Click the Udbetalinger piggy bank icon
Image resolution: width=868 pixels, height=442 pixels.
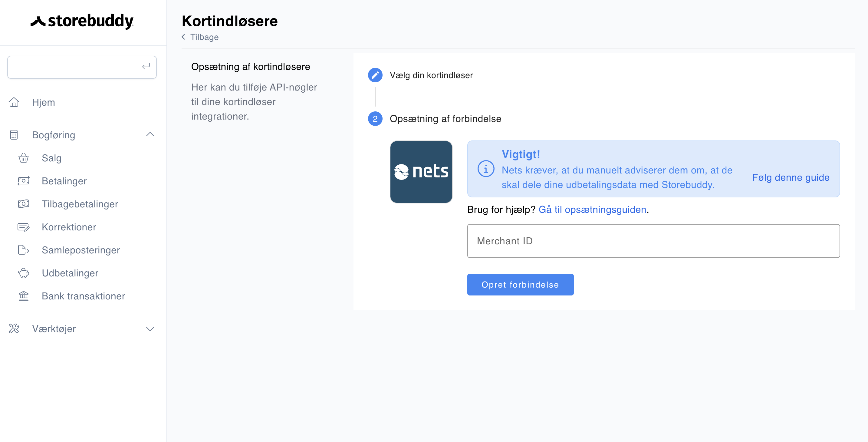(23, 273)
